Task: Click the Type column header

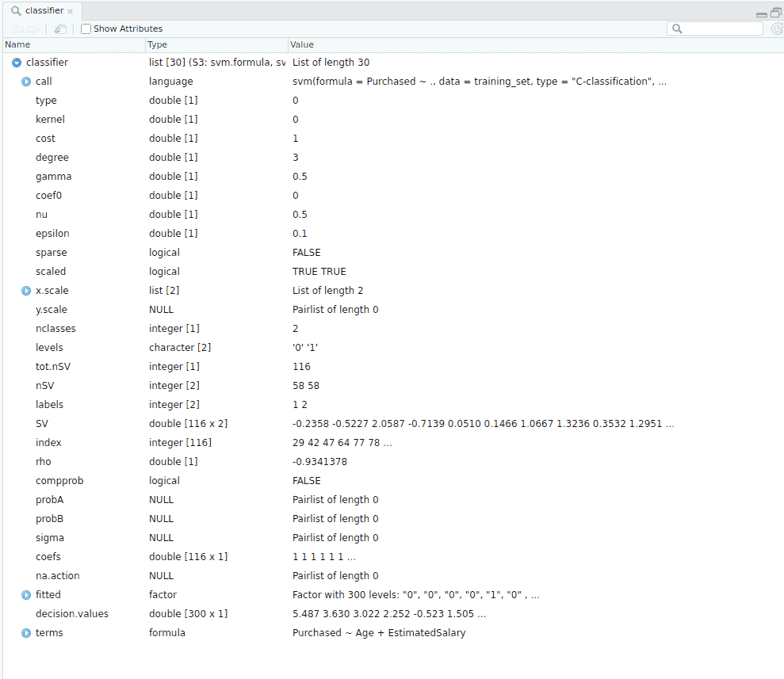Action: (x=216, y=44)
